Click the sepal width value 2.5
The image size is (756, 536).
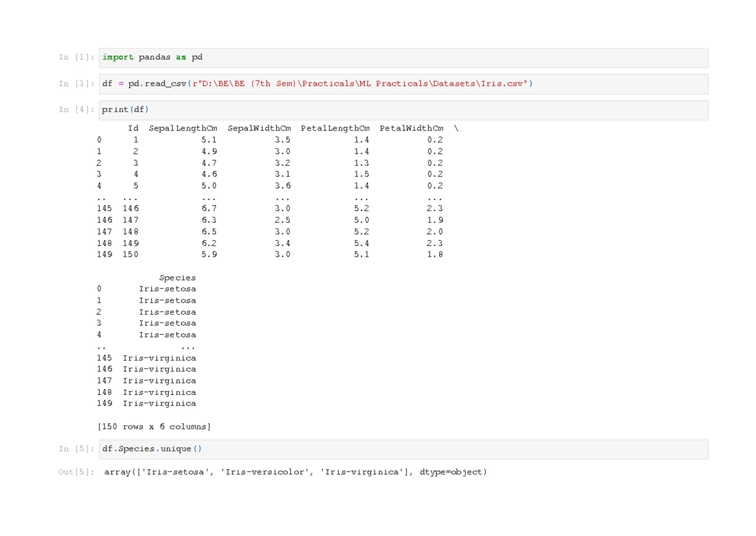click(283, 220)
